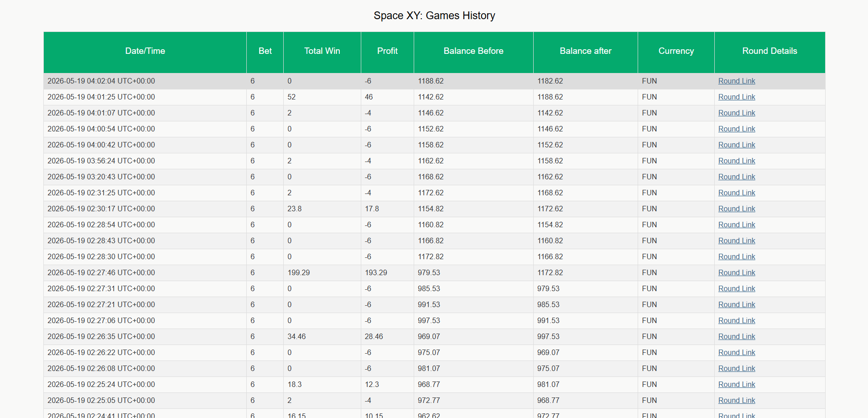Viewport: 868px width, 418px height.
Task: Open Round Link for 04:00:42 row
Action: [737, 145]
